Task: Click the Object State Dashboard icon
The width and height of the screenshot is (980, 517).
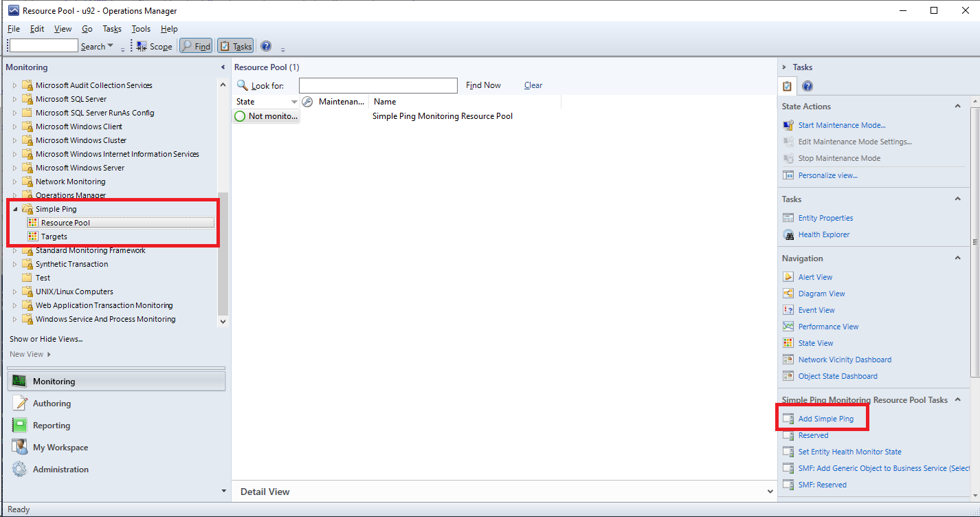Action: click(788, 376)
